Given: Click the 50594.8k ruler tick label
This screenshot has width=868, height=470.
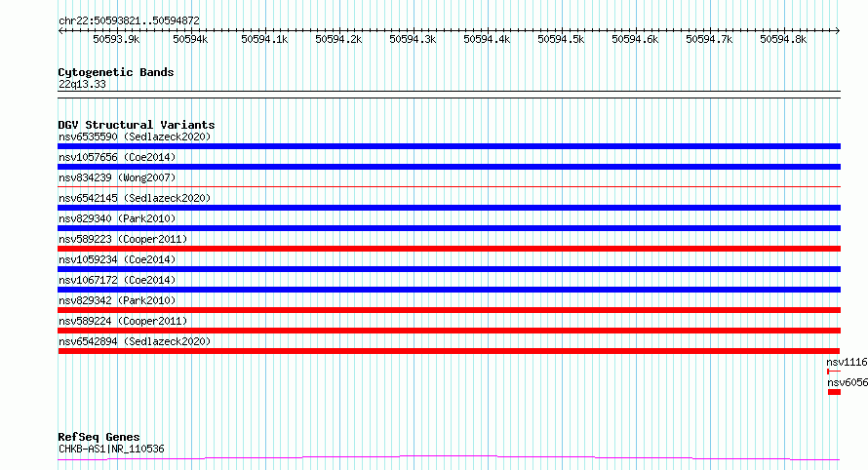Looking at the screenshot, I should tap(784, 40).
